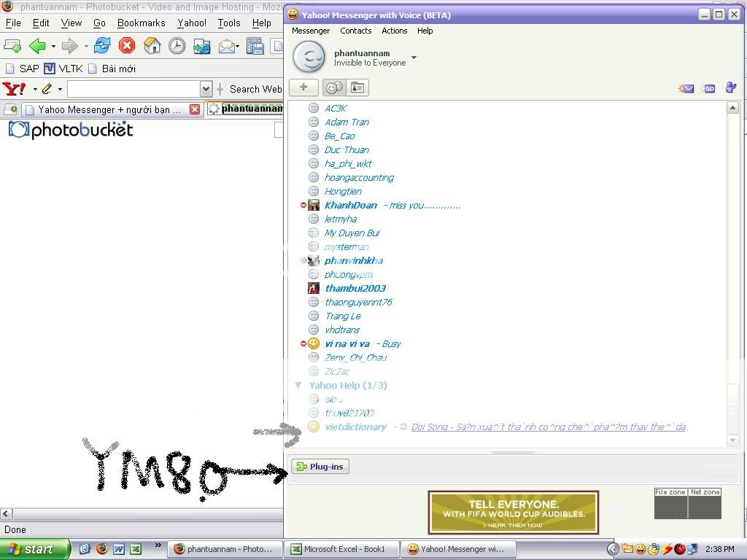Collapse the Yahoo Help group
Screen dimensions: 747x560
298,385
